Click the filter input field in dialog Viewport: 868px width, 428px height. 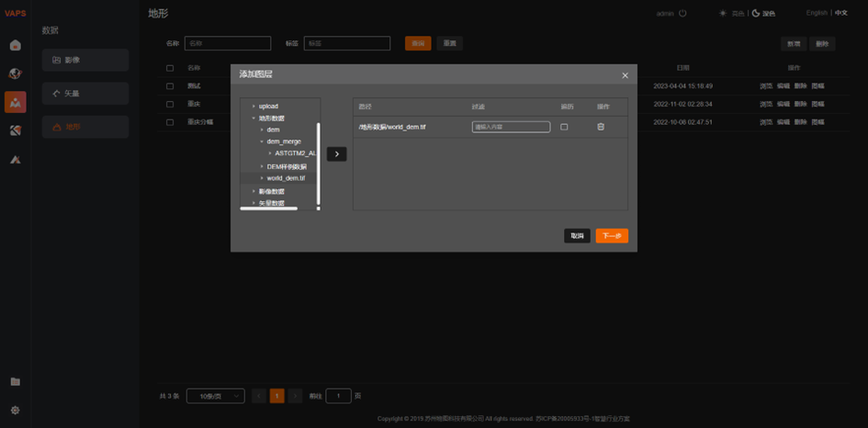point(511,127)
